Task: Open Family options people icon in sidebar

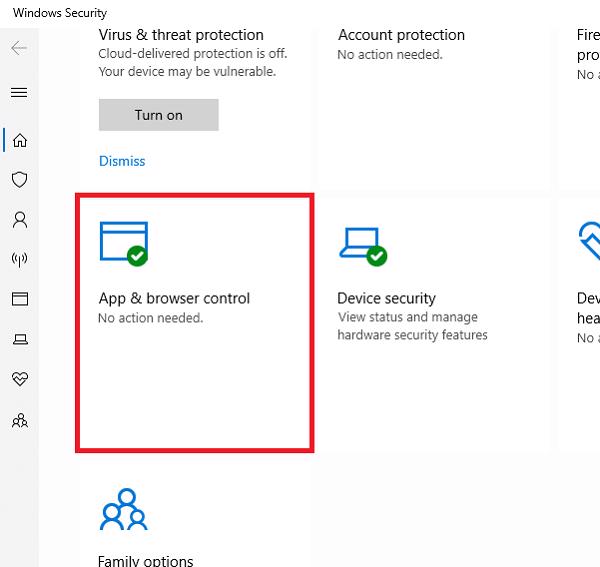Action: click(x=20, y=420)
